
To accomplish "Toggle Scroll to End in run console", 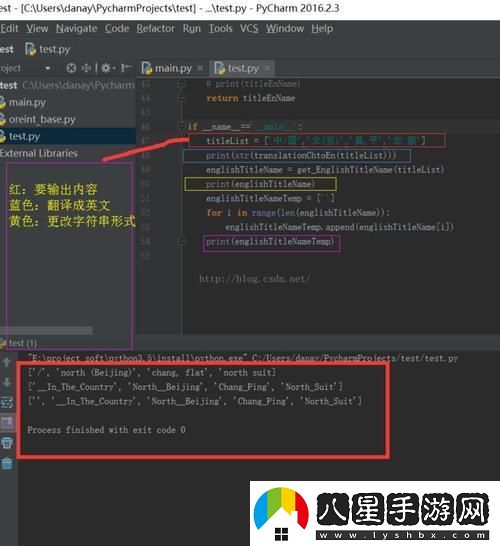I will [6, 423].
